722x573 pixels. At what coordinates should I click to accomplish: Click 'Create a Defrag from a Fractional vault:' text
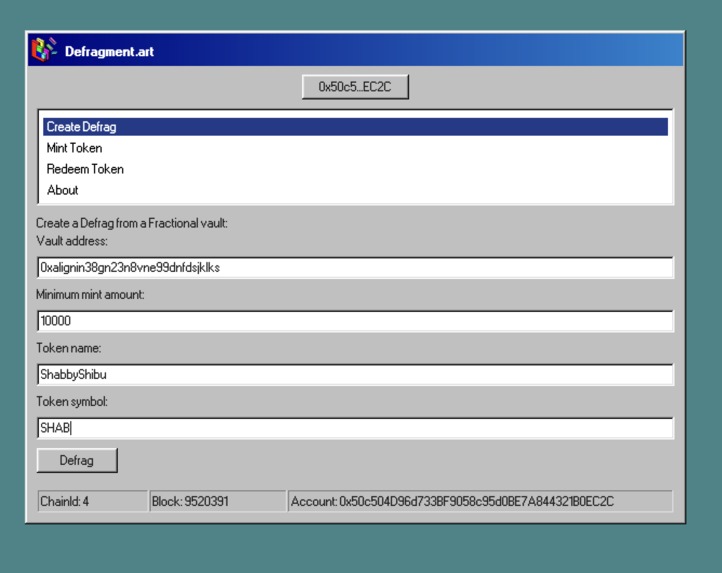coord(132,223)
